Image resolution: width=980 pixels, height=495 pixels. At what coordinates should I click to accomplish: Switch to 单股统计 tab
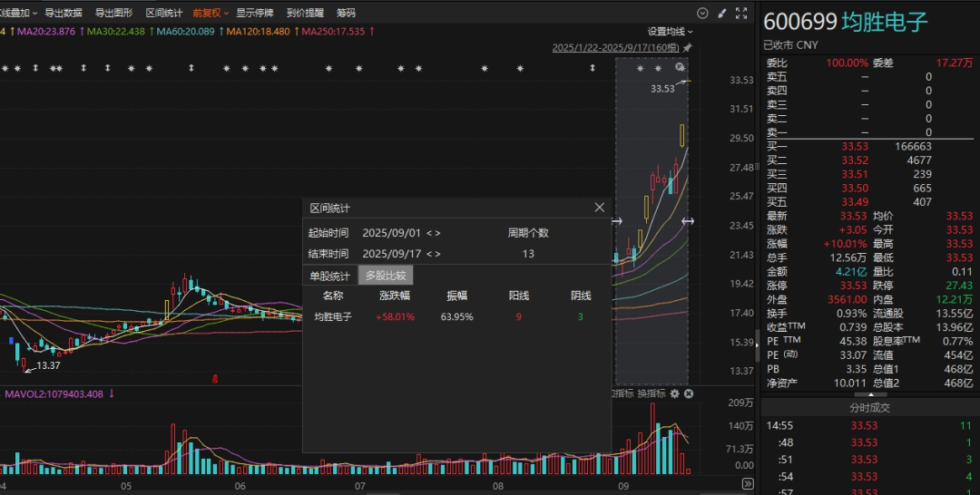[329, 275]
